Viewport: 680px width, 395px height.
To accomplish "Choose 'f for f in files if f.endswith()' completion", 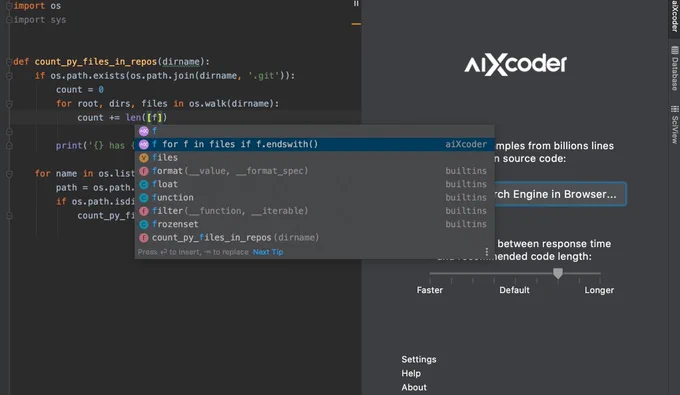I will (315, 144).
